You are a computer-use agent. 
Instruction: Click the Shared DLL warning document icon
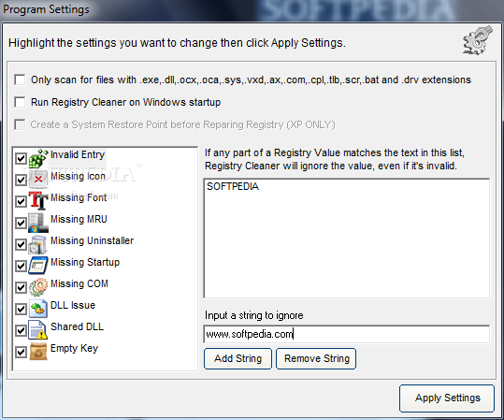click(38, 330)
